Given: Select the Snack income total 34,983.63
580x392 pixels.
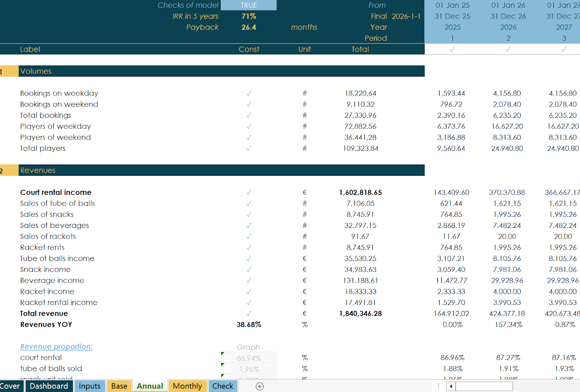Looking at the screenshot, I should click(x=360, y=270).
